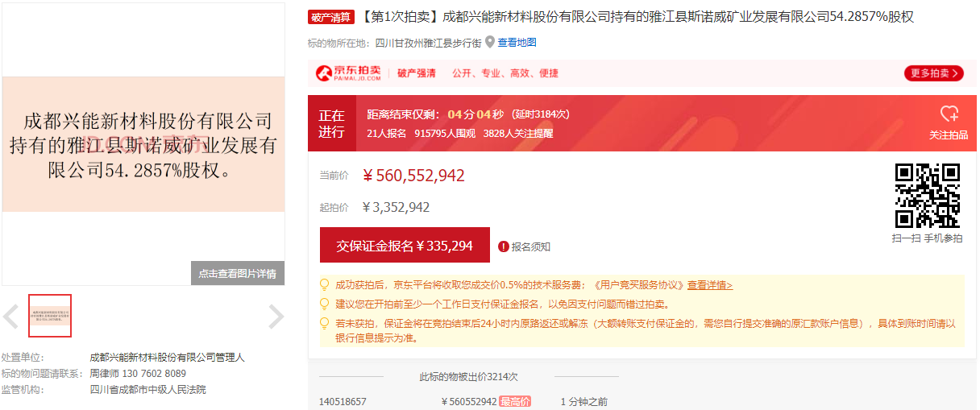The height and width of the screenshot is (410, 980).
Task: Expand 查看详情> in the service fee tip
Action: (x=709, y=285)
